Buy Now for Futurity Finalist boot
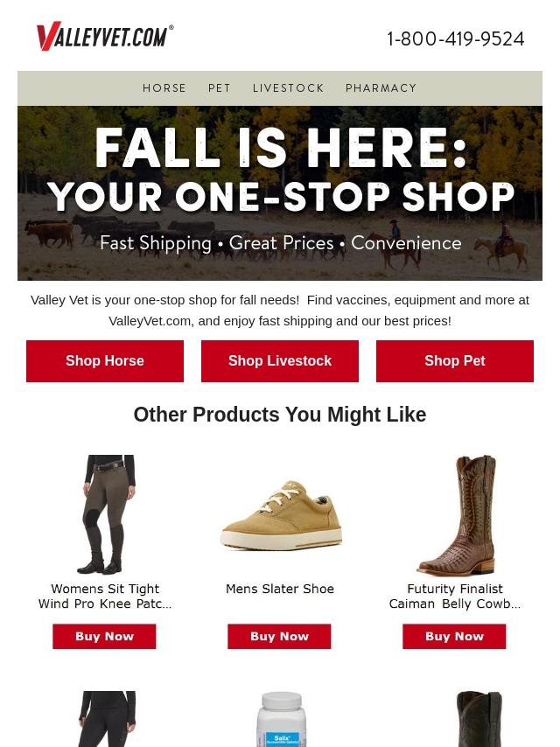The height and width of the screenshot is (747, 560). 454,637
